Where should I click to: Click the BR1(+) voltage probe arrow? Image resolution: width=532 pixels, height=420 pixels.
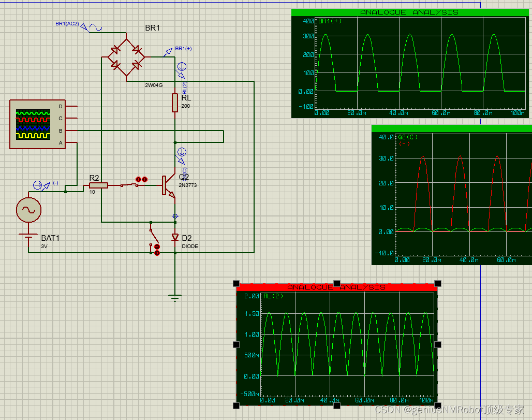168,52
